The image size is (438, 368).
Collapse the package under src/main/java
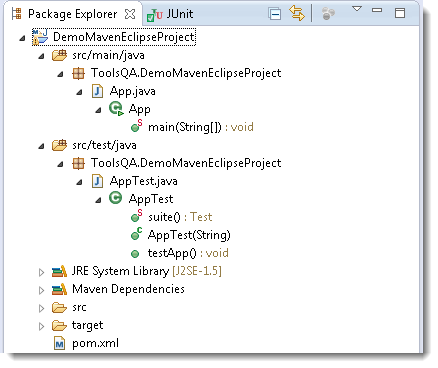pyautogui.click(x=60, y=74)
